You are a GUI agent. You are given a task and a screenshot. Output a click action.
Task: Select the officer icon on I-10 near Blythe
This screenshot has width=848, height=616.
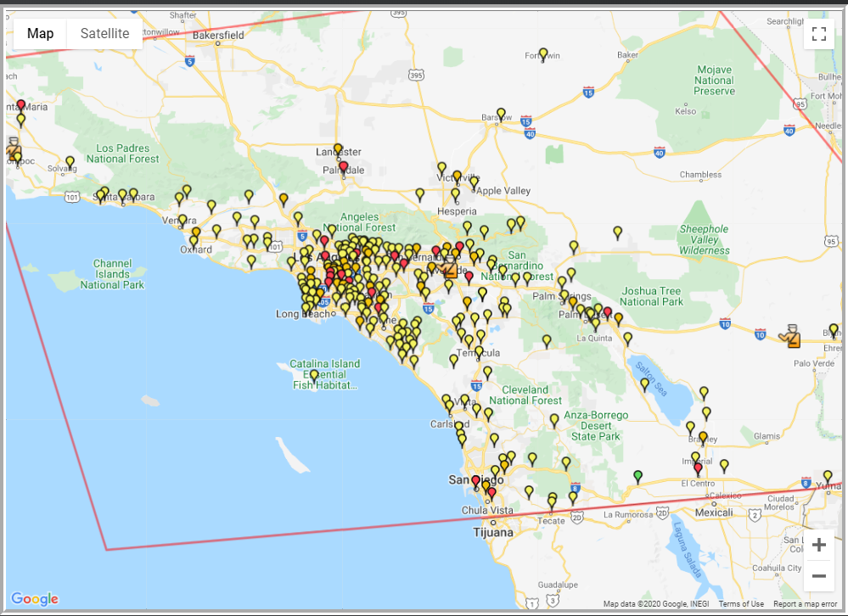pos(790,335)
